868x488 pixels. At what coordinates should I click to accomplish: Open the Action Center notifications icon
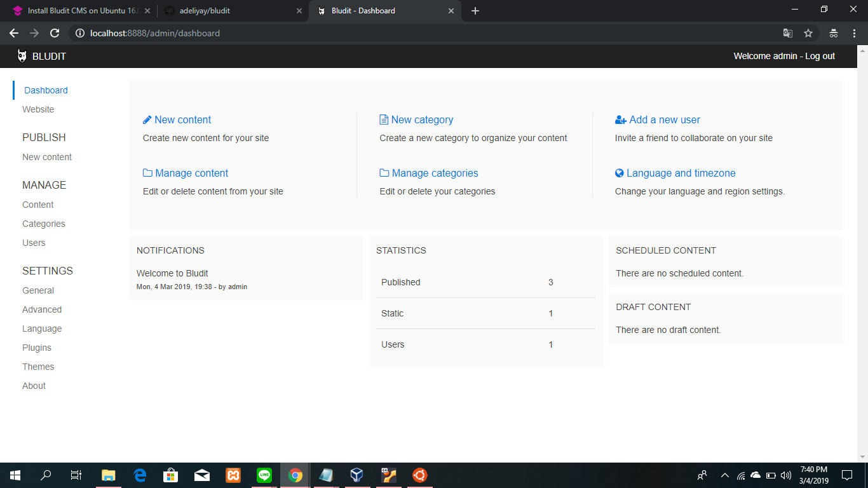[x=847, y=475]
